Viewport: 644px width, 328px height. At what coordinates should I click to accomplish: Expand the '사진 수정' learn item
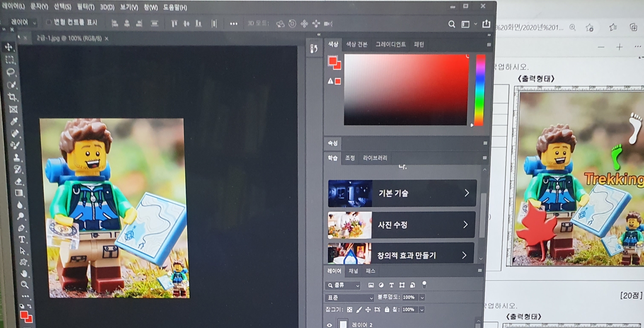[402, 225]
